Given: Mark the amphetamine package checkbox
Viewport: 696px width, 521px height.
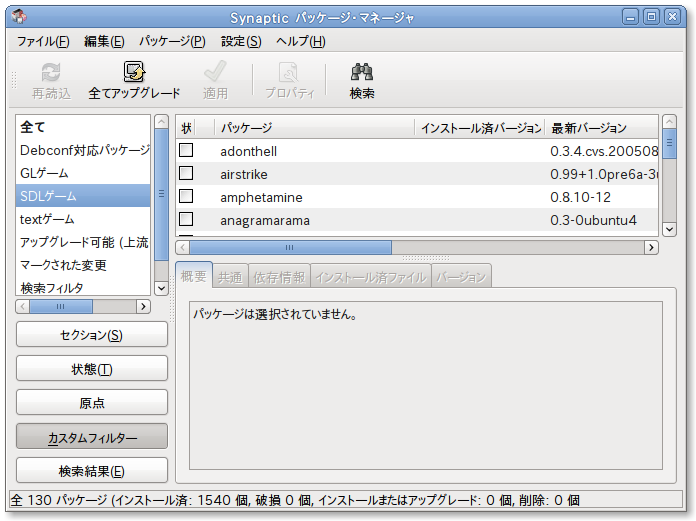Looking at the screenshot, I should click(x=186, y=196).
